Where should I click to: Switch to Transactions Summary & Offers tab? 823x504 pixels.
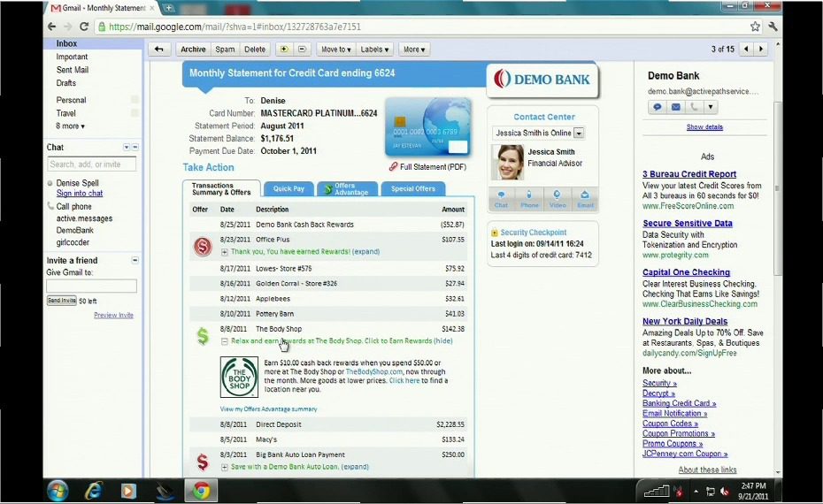pos(221,189)
